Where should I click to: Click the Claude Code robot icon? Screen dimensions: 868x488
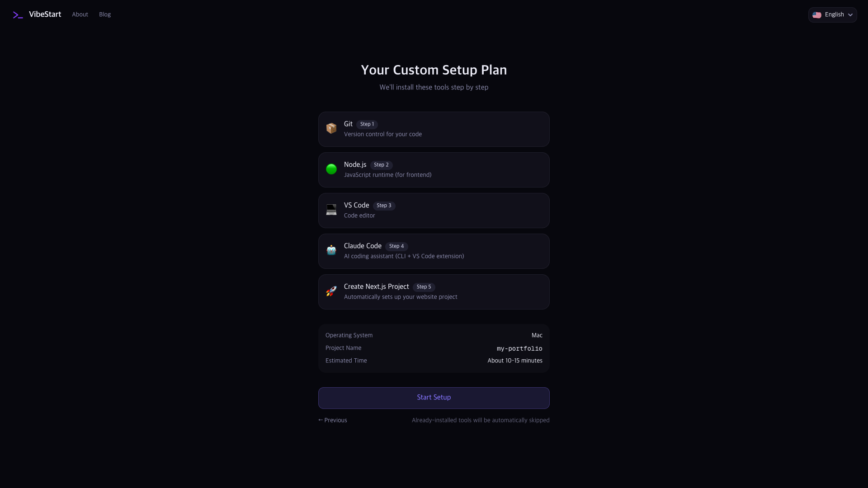(x=331, y=251)
